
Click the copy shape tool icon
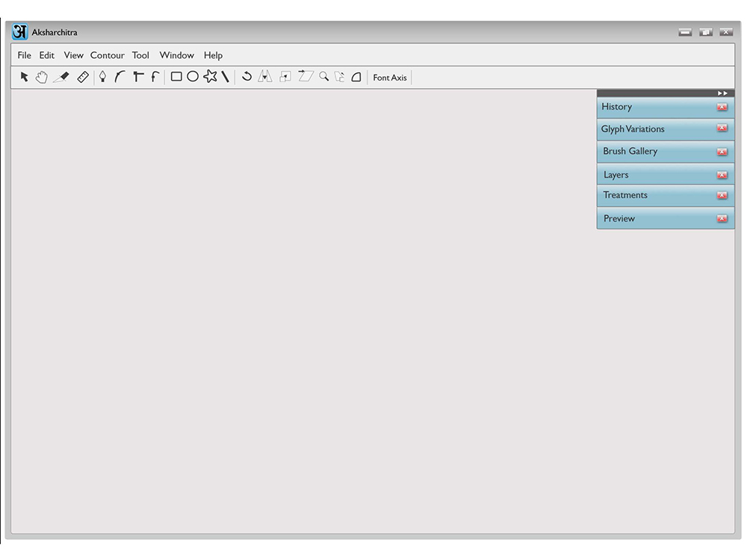[x=339, y=77]
